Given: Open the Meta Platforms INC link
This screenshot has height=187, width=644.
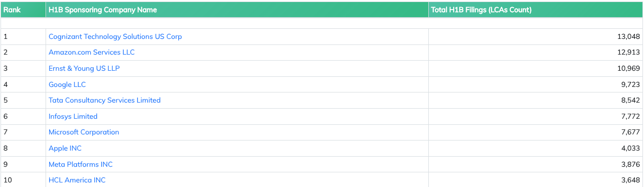Looking at the screenshot, I should [x=80, y=164].
